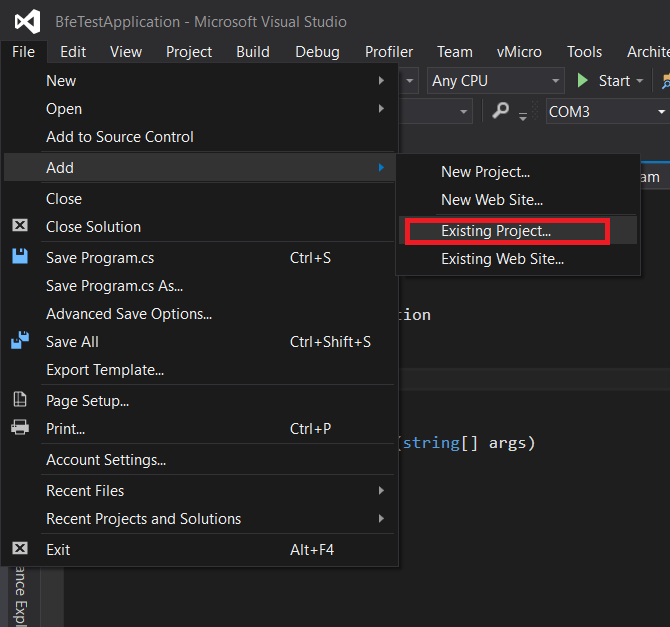This screenshot has width=670, height=627.
Task: Choose Save Program.cs As...
Action: (x=199, y=286)
